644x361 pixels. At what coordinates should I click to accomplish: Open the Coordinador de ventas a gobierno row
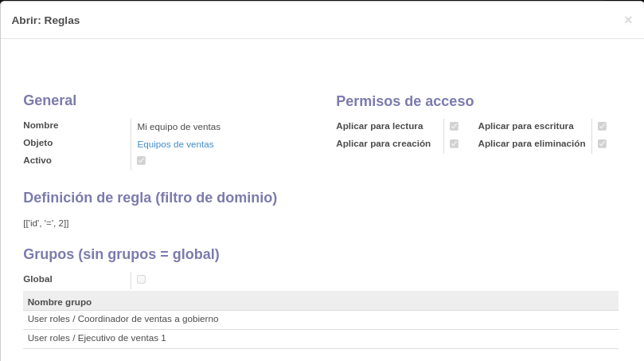tap(320, 320)
